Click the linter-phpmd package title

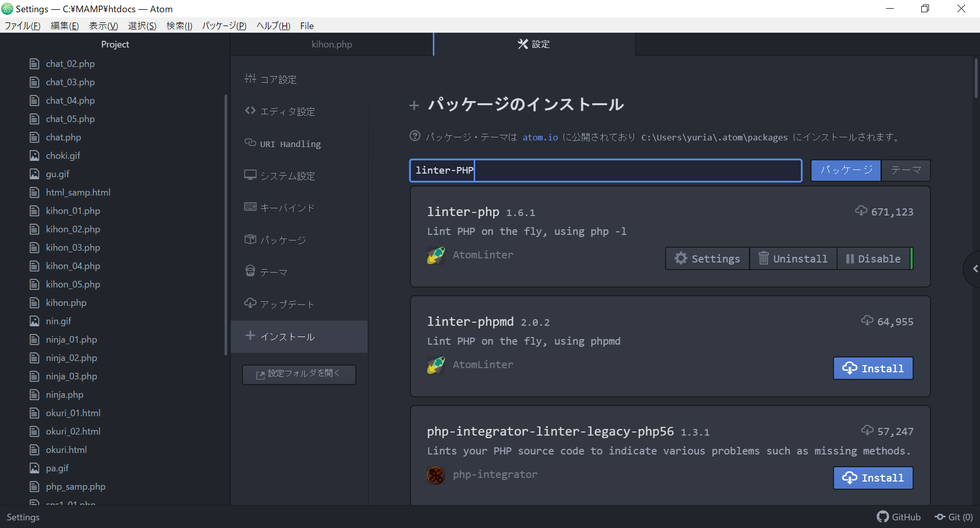point(470,321)
